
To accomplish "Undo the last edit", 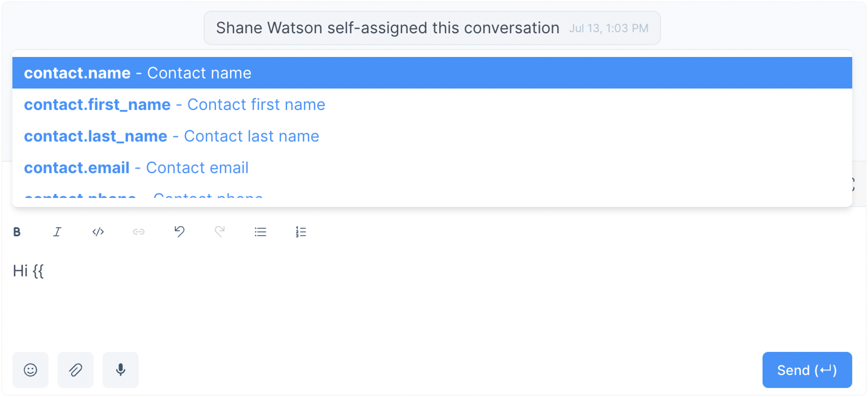I will pos(179,232).
